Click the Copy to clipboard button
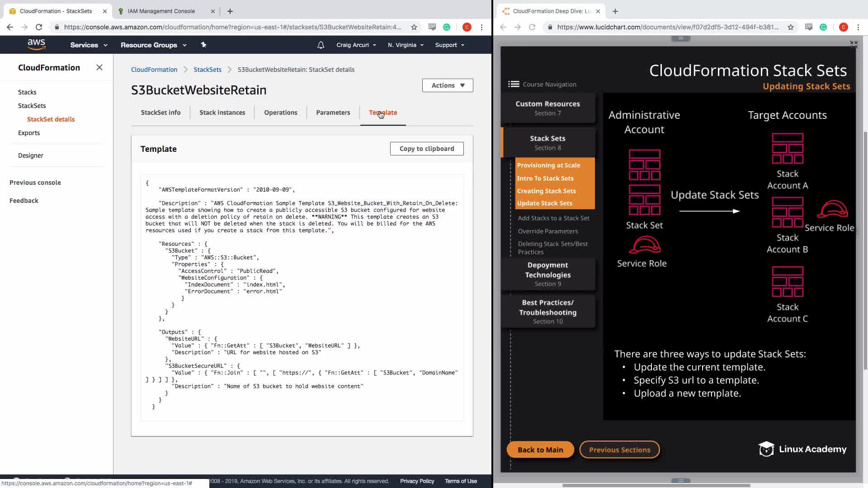This screenshot has width=868, height=488. (426, 149)
